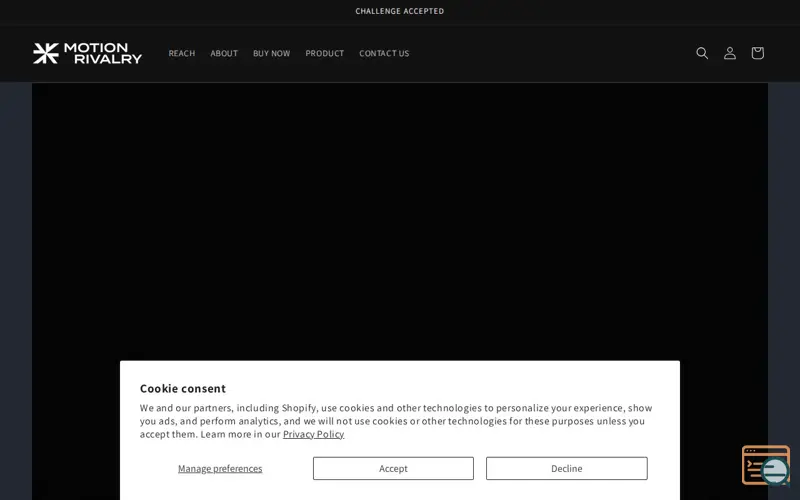Navigate to CONTACT US
800x500 pixels.
pos(384,53)
